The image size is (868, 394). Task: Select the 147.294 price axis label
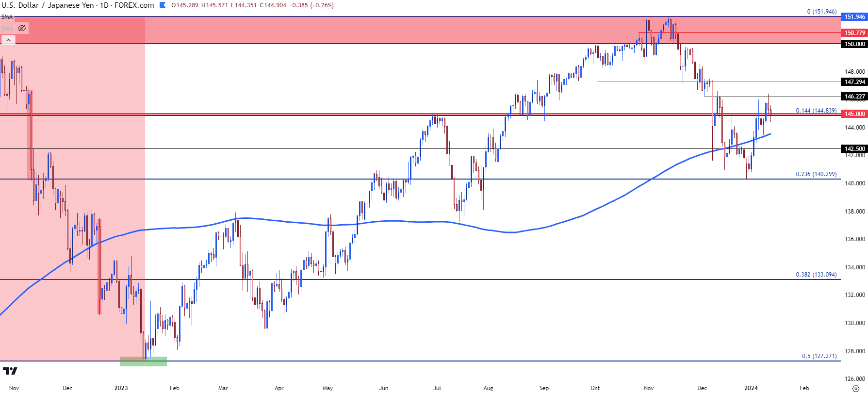pyautogui.click(x=854, y=82)
